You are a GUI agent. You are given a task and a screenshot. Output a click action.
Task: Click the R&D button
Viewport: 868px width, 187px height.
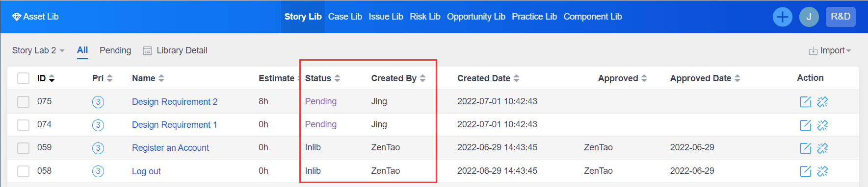pyautogui.click(x=841, y=17)
